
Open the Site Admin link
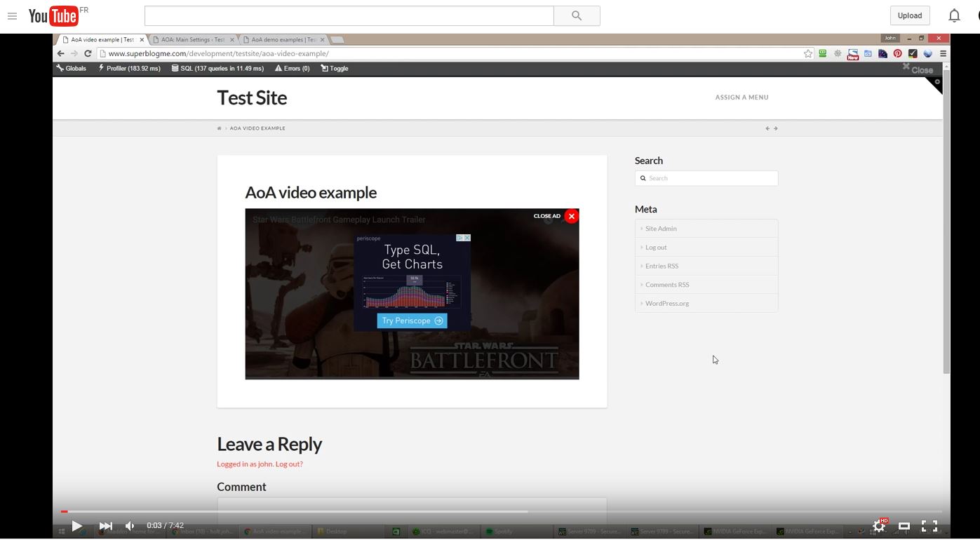point(661,229)
